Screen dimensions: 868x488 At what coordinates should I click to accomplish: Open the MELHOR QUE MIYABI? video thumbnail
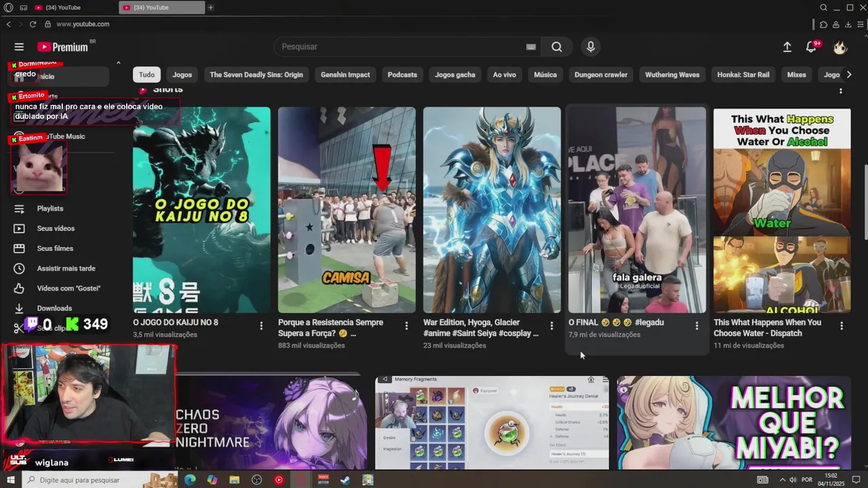734,422
